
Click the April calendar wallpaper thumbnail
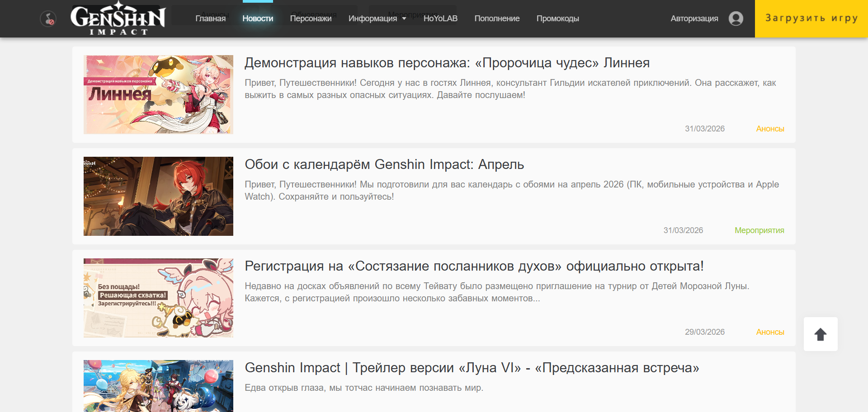pyautogui.click(x=158, y=196)
